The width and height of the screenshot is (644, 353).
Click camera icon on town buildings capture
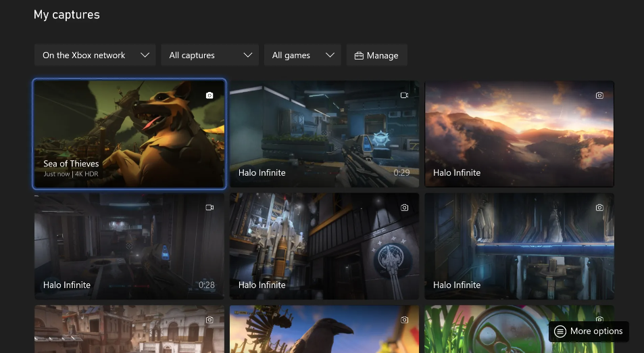(209, 320)
